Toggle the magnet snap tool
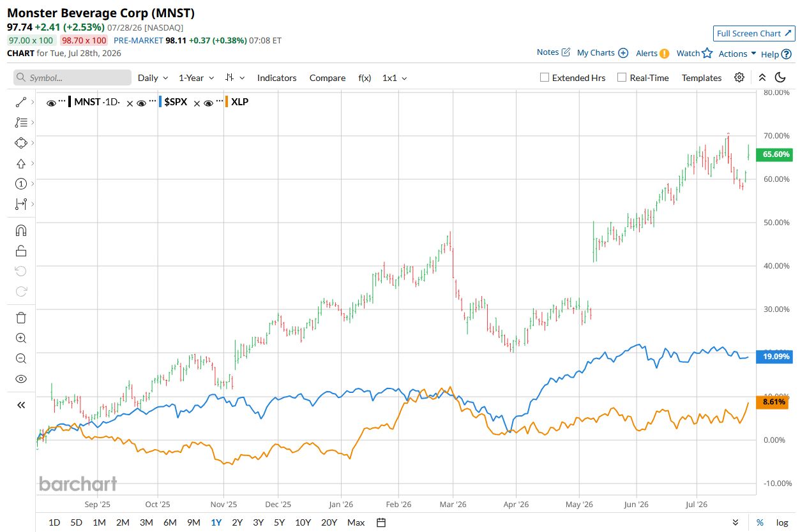Image resolution: width=807 pixels, height=532 pixels. pyautogui.click(x=20, y=230)
